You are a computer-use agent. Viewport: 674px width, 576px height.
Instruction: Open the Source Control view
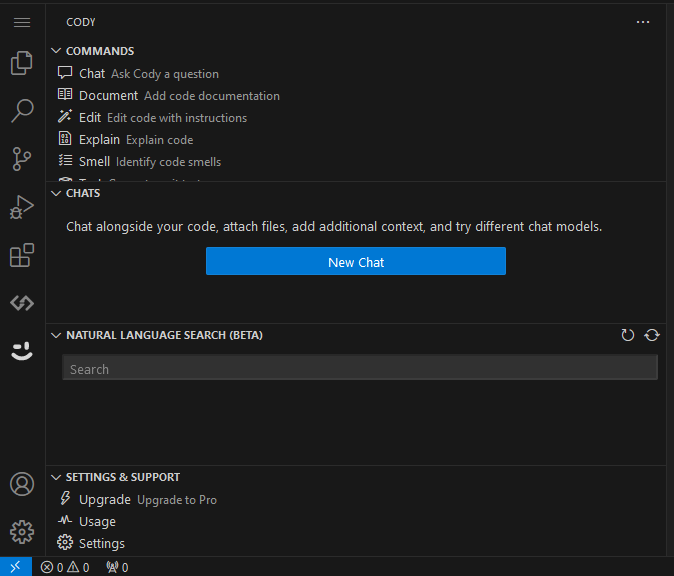click(x=22, y=159)
